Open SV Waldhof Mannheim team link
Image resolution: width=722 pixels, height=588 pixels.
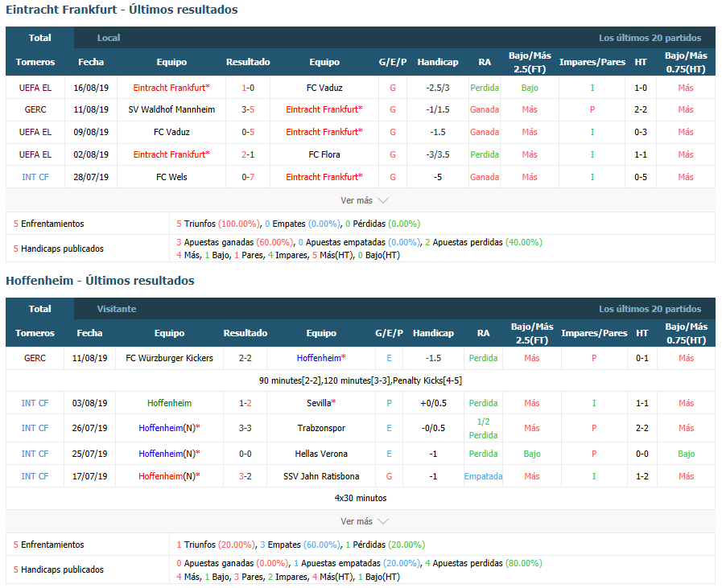[x=171, y=109]
